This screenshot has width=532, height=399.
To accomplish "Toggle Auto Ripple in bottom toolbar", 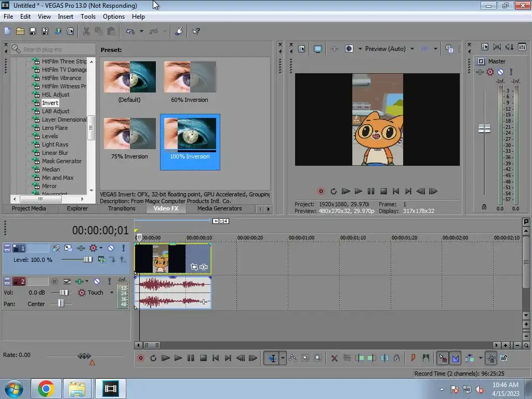I will [470, 358].
